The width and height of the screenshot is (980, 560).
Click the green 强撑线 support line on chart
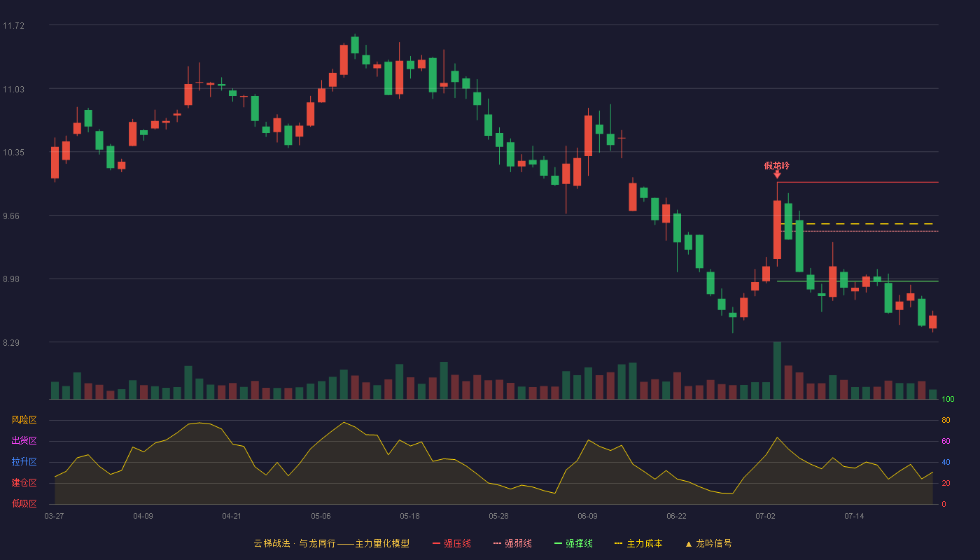[x=857, y=281]
